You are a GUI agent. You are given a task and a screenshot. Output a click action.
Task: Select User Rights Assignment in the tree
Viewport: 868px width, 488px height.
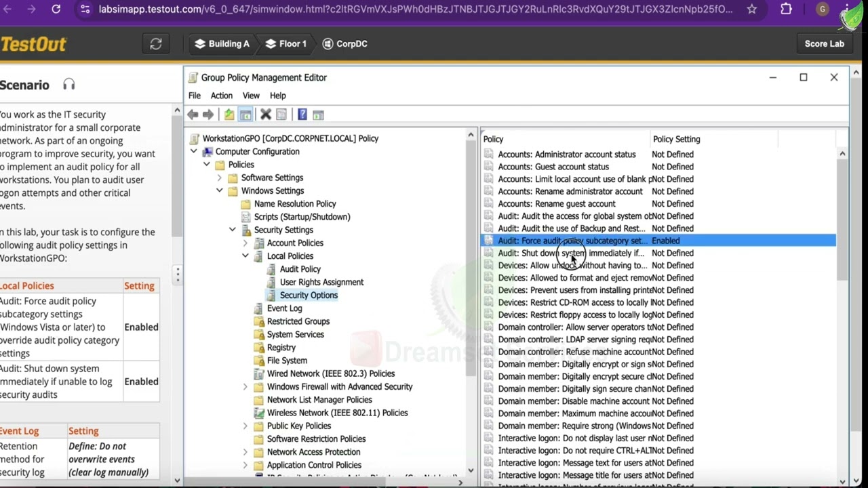pyautogui.click(x=321, y=282)
